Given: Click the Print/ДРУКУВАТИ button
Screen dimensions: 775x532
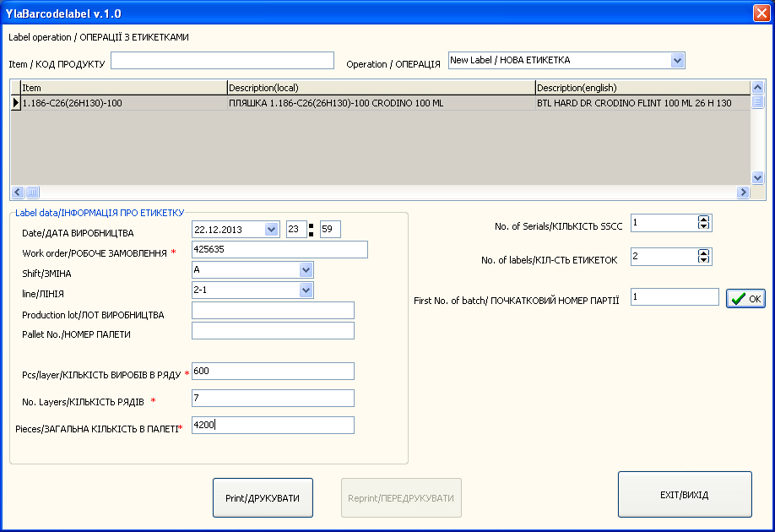Looking at the screenshot, I should pyautogui.click(x=263, y=498).
